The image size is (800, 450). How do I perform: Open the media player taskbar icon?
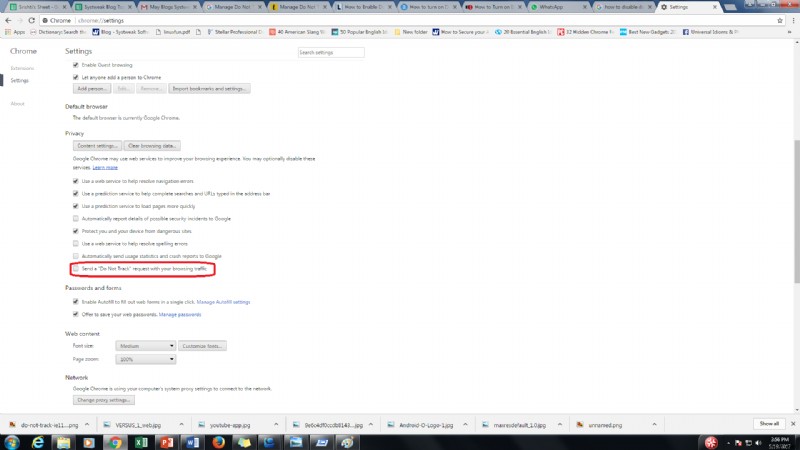click(x=89, y=442)
